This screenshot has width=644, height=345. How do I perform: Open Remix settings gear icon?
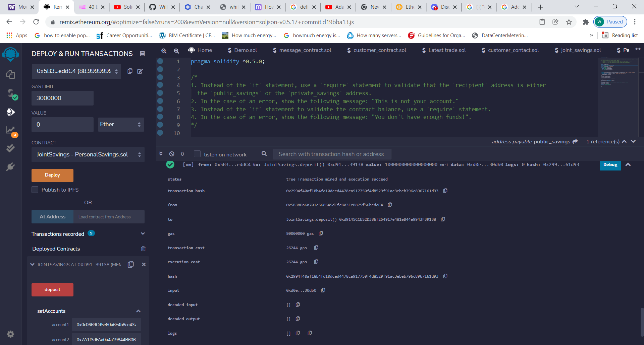click(x=10, y=334)
